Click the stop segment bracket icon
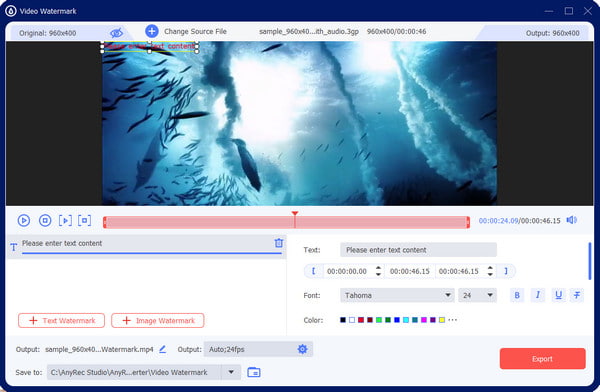Viewport: 600px width, 392px height. [x=85, y=220]
